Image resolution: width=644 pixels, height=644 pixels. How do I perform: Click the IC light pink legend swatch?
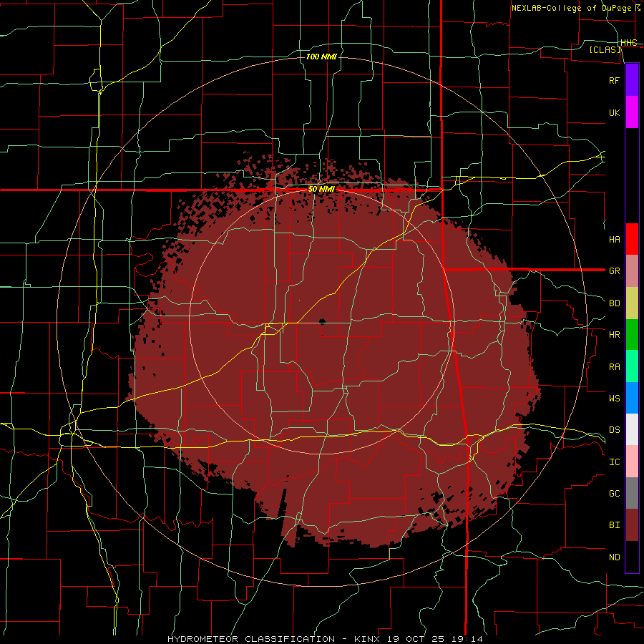coord(632,462)
